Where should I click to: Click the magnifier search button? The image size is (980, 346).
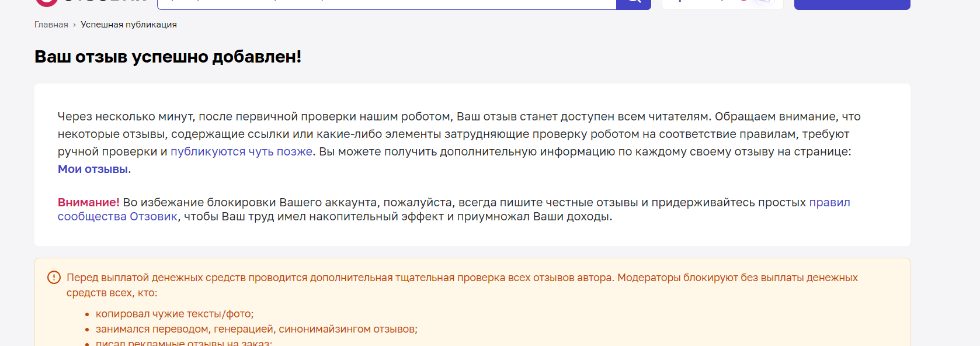coord(634,4)
